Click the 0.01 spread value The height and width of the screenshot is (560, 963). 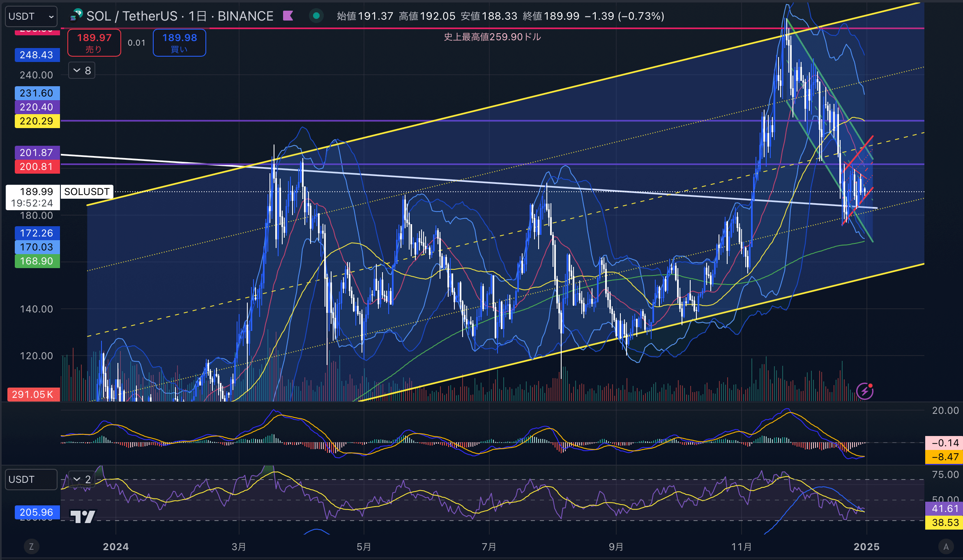tap(137, 43)
